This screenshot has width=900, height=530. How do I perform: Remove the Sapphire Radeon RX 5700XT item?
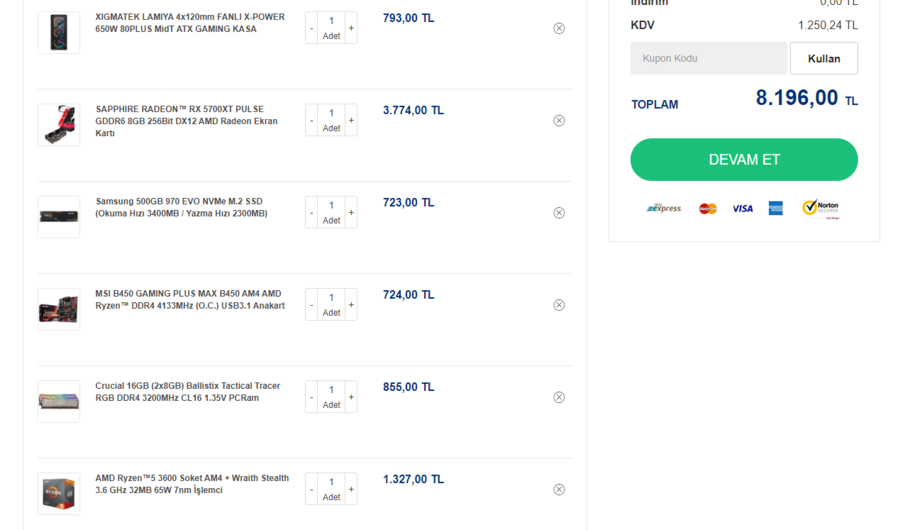559,120
